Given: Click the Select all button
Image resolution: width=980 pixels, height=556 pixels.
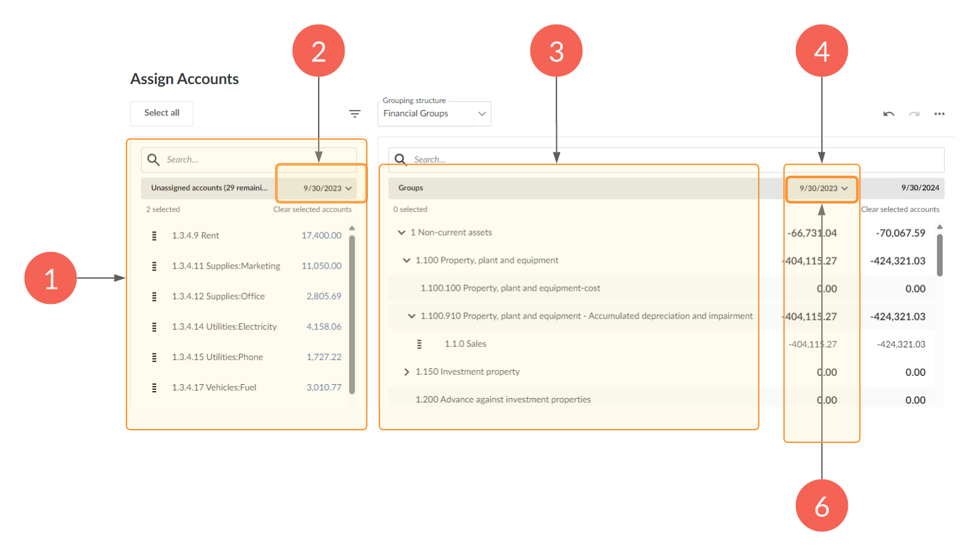Looking at the screenshot, I should [x=161, y=113].
